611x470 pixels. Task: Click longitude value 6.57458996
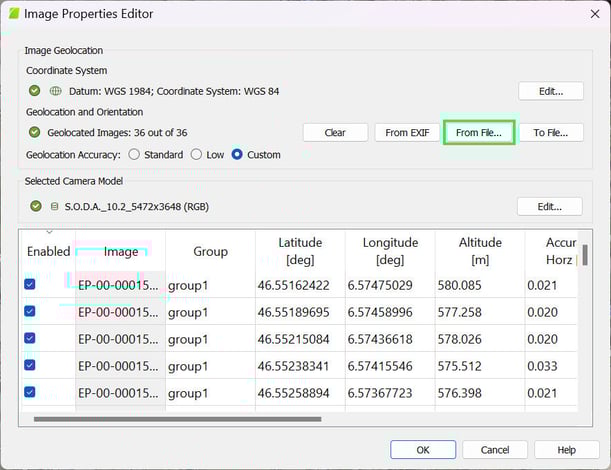(x=380, y=312)
